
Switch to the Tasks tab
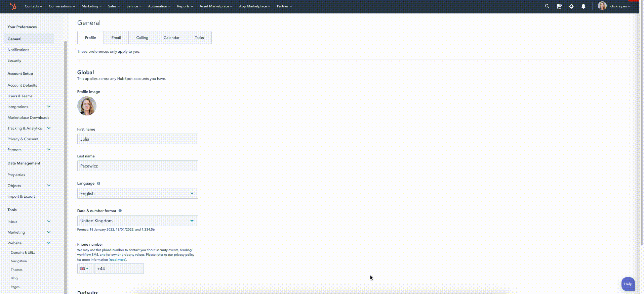(199, 38)
